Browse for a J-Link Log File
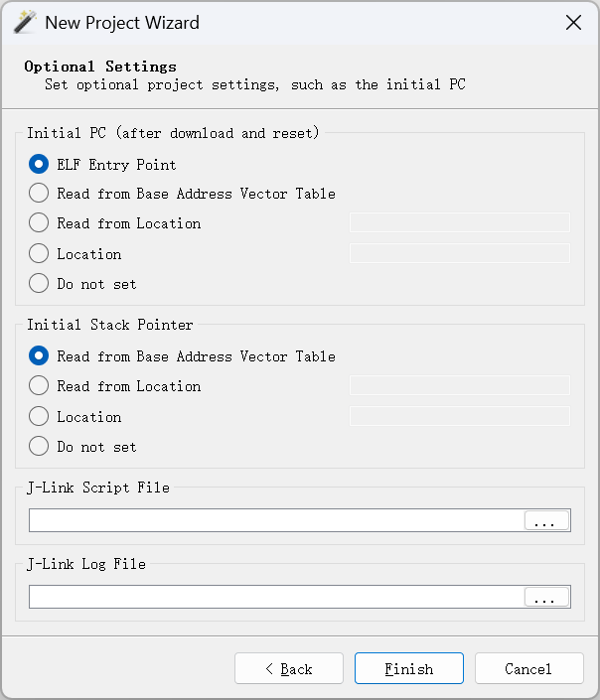The height and width of the screenshot is (700, 600). pyautogui.click(x=546, y=597)
